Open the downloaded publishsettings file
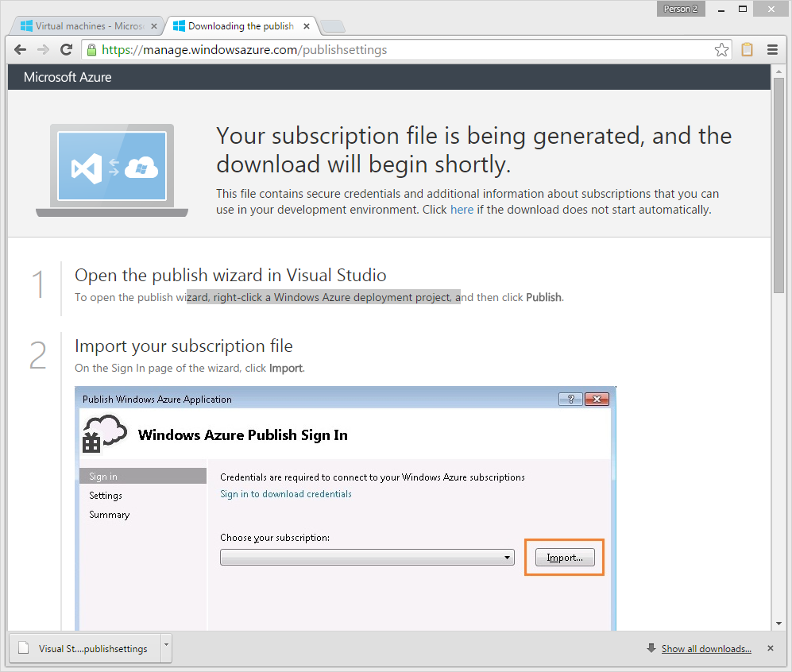The height and width of the screenshot is (672, 792). (x=85, y=649)
